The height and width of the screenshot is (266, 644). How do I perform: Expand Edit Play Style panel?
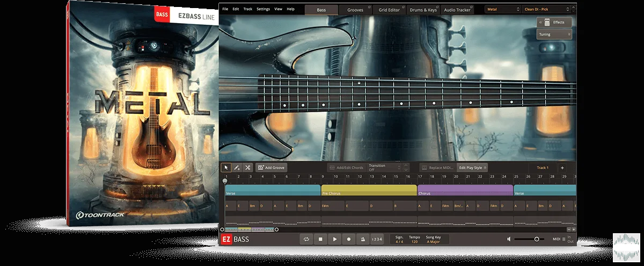click(473, 168)
